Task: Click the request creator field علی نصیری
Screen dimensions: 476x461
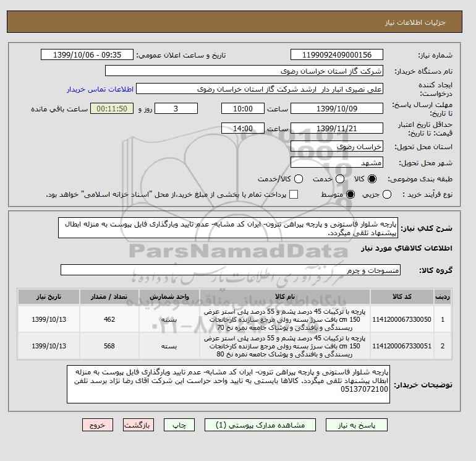Action: click(x=260, y=89)
